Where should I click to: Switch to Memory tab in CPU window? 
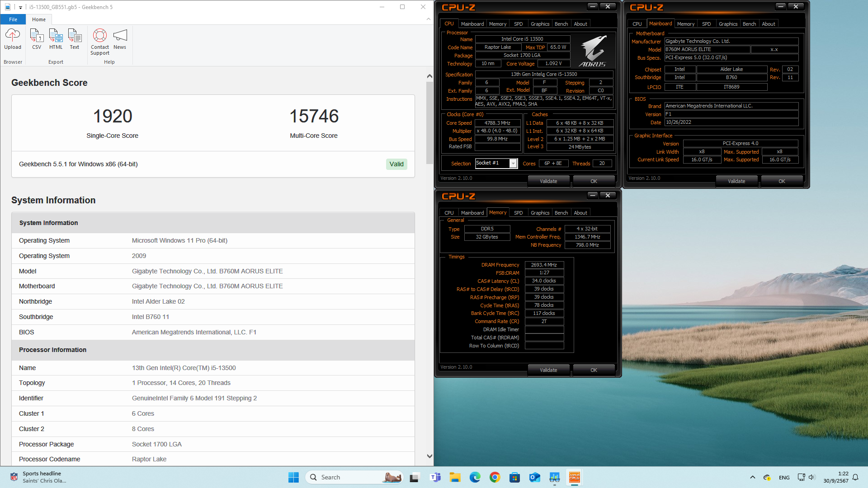[x=498, y=24]
